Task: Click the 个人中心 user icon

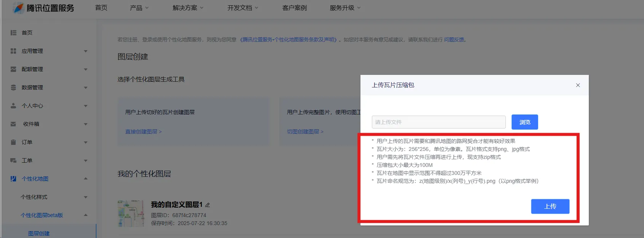Action: [x=13, y=106]
